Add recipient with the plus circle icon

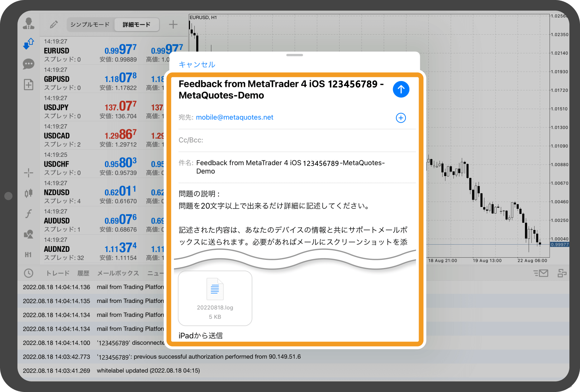pyautogui.click(x=401, y=118)
